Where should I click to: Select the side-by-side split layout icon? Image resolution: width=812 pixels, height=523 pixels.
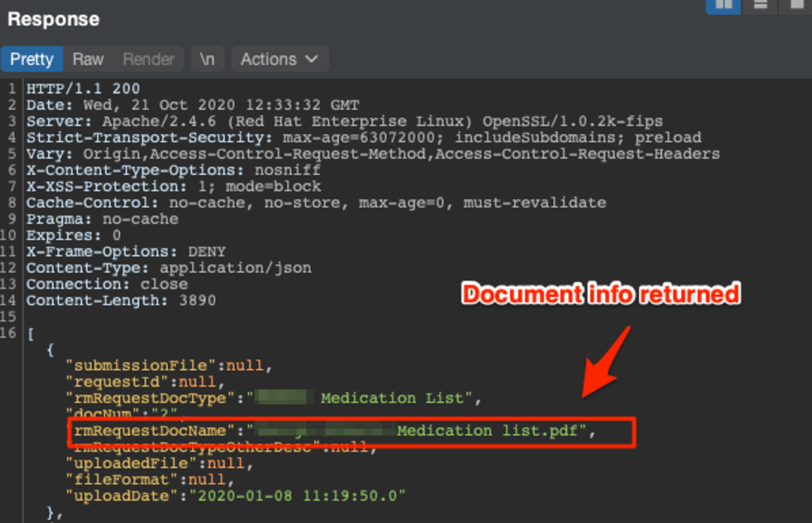[723, 5]
